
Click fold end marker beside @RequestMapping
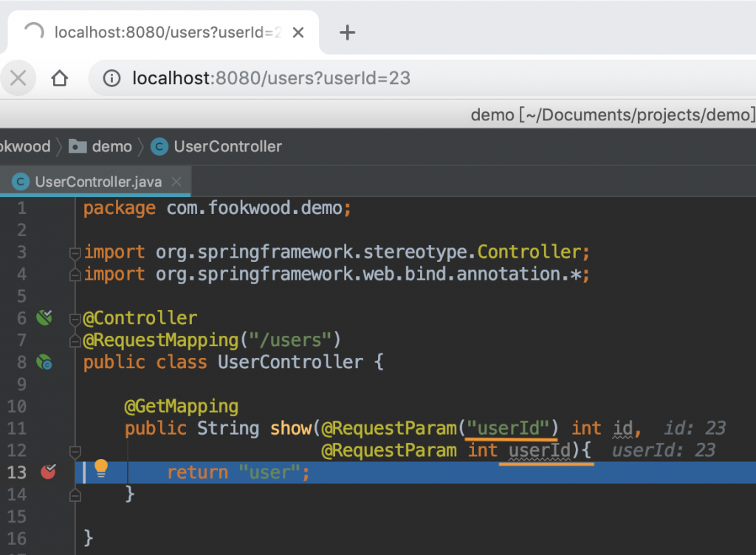coord(75,341)
